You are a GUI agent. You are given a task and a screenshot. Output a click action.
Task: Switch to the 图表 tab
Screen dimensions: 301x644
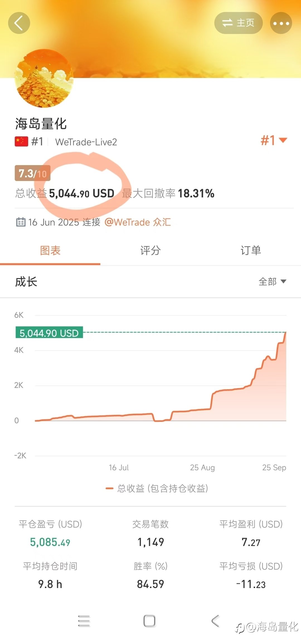pos(50,251)
